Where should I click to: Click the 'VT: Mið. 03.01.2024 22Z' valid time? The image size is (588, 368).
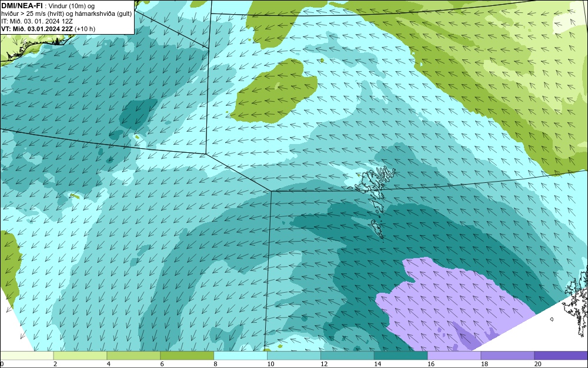(x=37, y=29)
